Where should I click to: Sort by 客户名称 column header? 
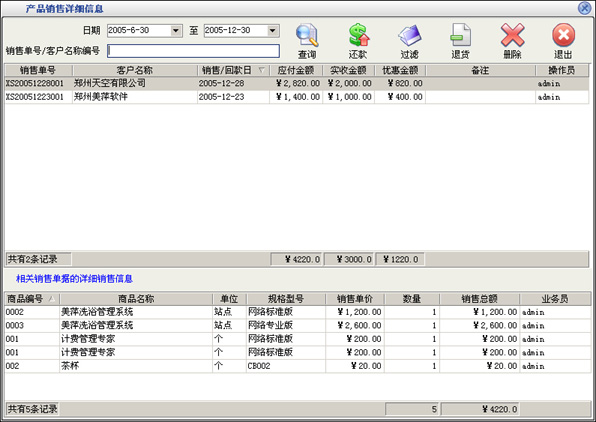tap(135, 70)
